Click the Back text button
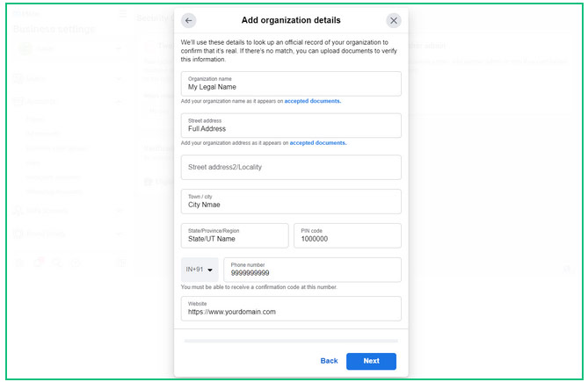The height and width of the screenshot is (382, 588). pos(329,361)
